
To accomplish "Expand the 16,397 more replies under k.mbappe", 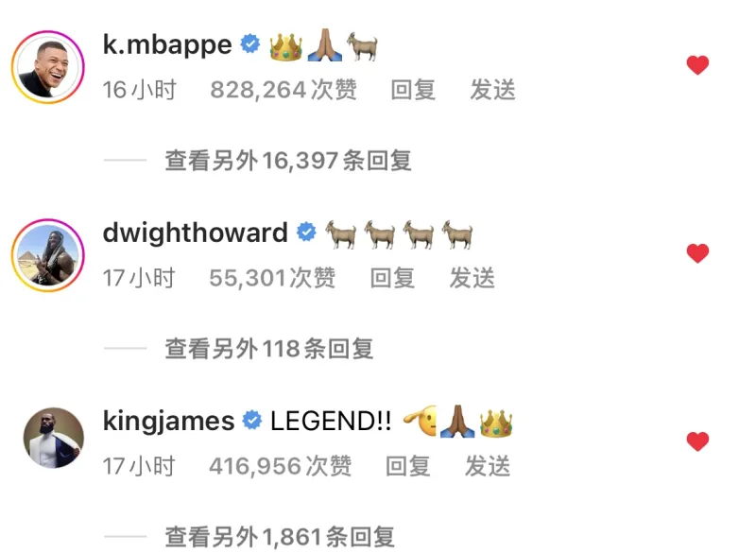I will [x=288, y=160].
